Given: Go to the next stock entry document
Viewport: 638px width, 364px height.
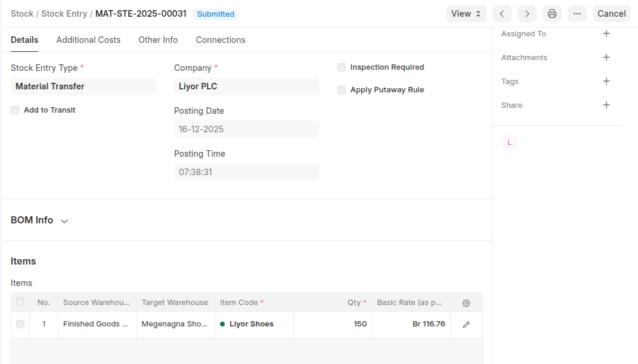Looking at the screenshot, I should click(527, 14).
